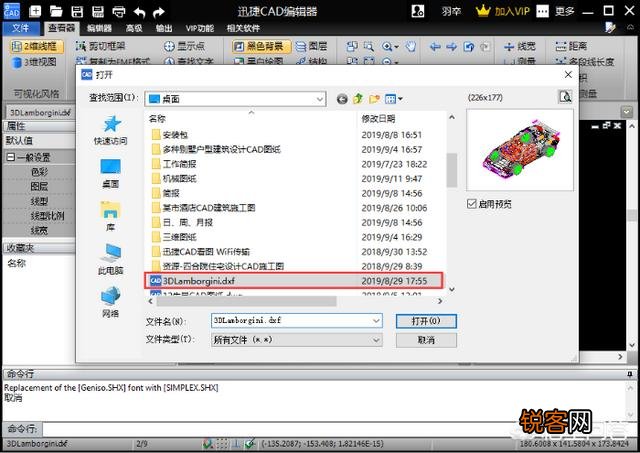Click the zoom magnifier dropdown in ribbon

coord(390,47)
